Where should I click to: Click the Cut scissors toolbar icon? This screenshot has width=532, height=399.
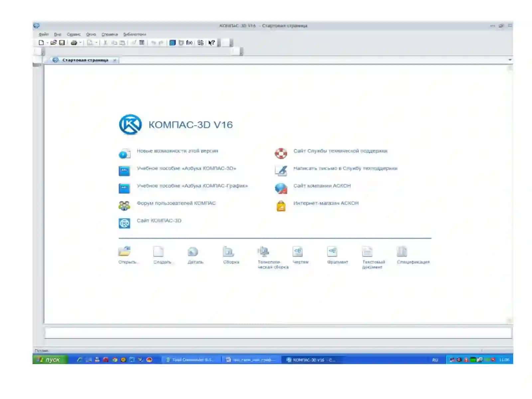click(x=105, y=43)
